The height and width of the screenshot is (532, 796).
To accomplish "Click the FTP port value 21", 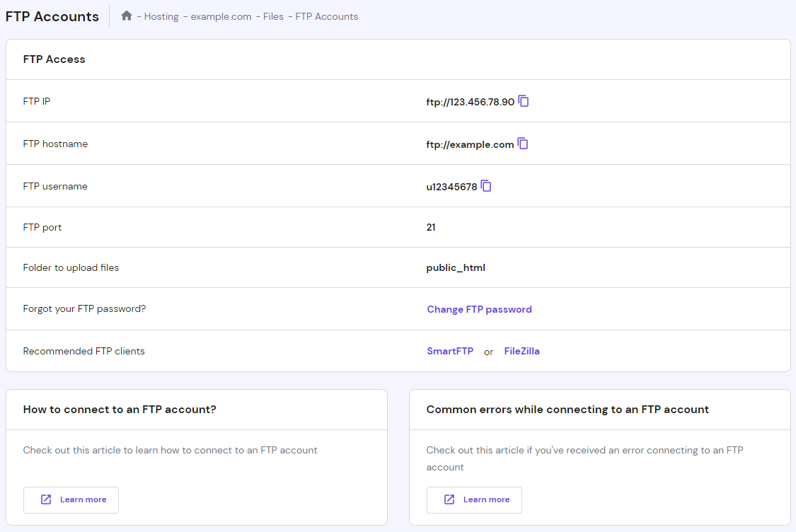I will 430,226.
